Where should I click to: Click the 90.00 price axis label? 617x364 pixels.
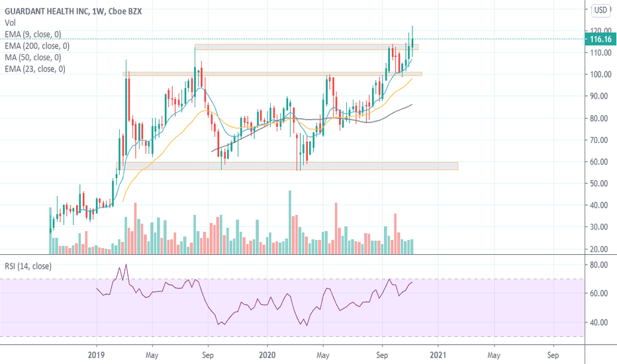point(600,97)
